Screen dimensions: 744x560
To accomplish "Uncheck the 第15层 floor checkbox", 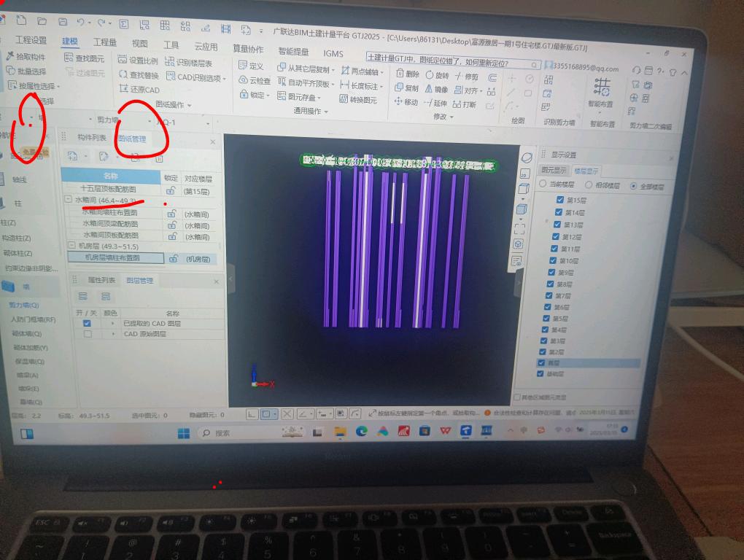I will 560,200.
